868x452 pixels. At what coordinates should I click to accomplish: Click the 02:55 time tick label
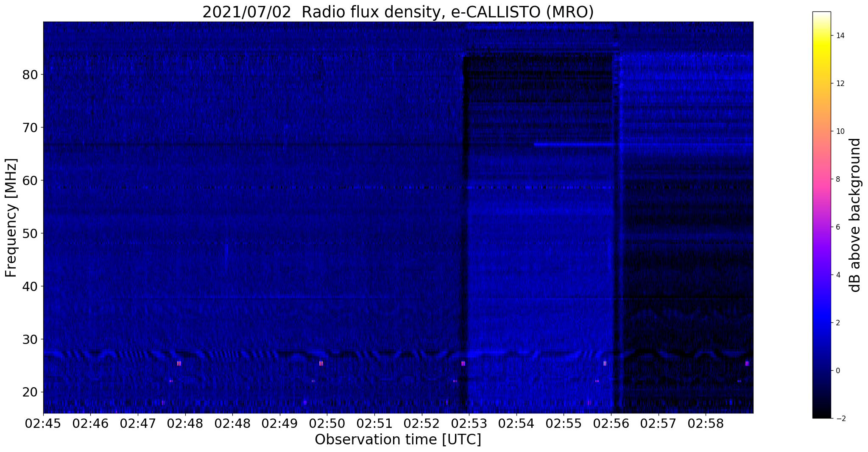coord(564,424)
